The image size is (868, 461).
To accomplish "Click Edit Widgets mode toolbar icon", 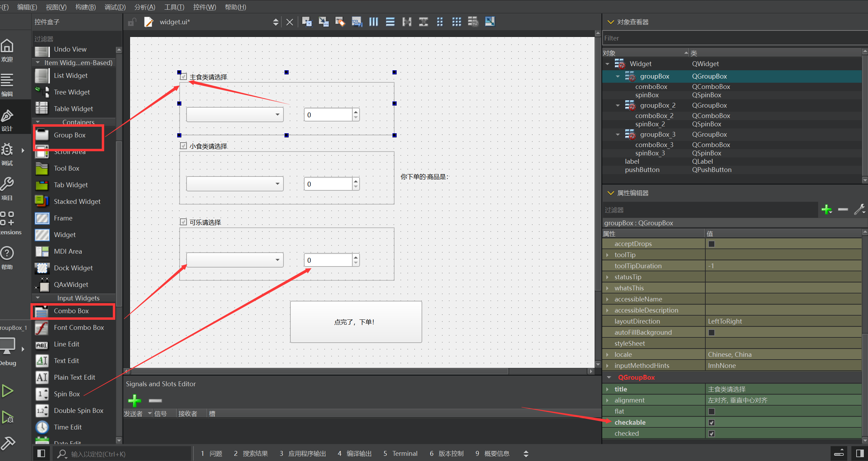I will (x=307, y=22).
